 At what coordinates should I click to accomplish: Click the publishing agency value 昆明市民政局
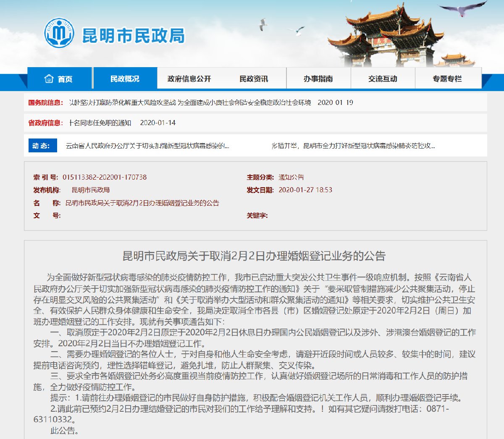coord(91,190)
